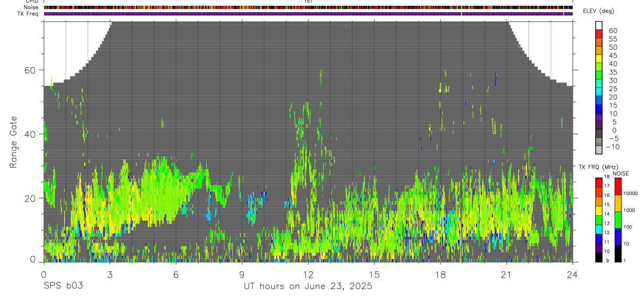Viewport: 644px width, 297px height.
Task: Pick the green segment in the NOISE bar
Action: click(x=618, y=220)
